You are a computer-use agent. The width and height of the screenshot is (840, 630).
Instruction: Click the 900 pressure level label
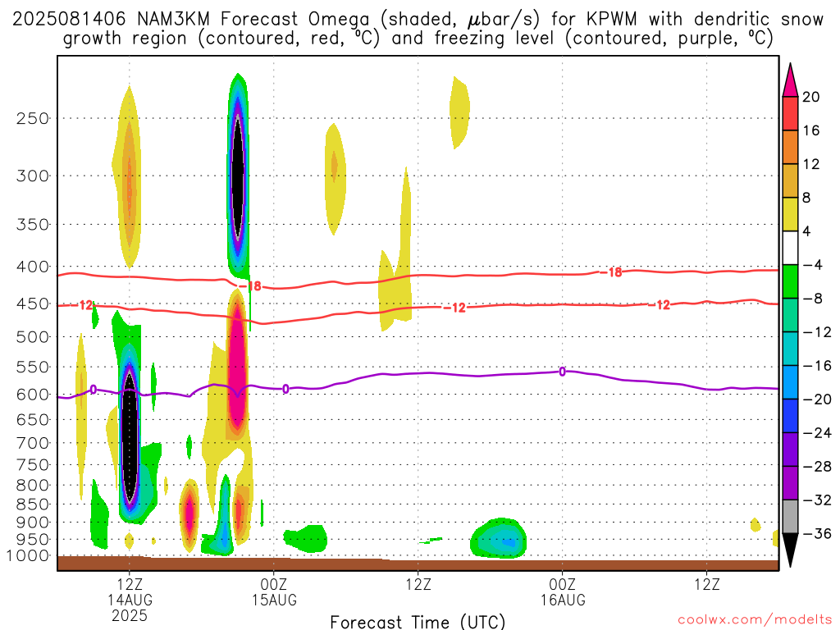pos(33,523)
